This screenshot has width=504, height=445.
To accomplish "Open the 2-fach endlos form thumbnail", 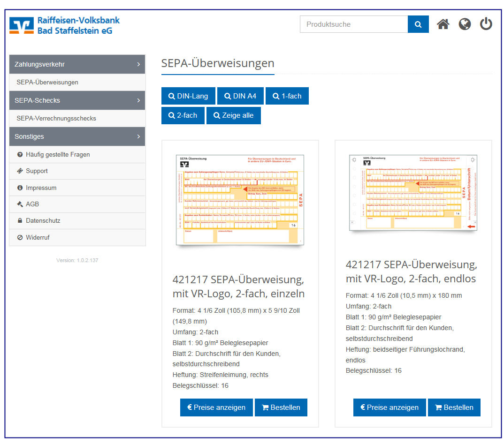I will coord(413,193).
